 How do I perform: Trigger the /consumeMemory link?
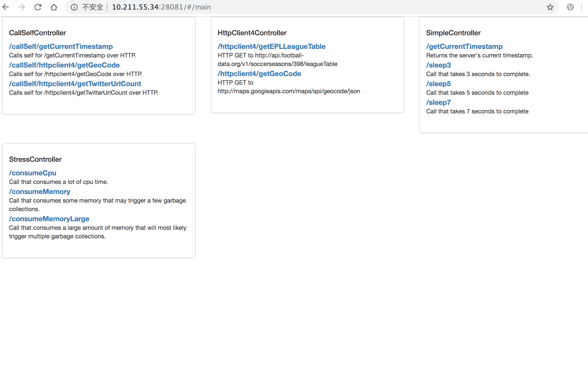[x=40, y=192]
